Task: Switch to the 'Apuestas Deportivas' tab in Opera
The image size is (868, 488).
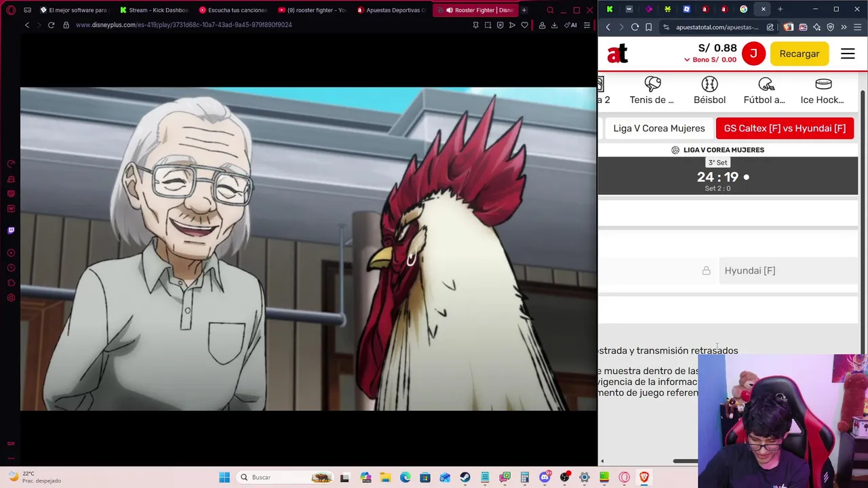Action: [x=391, y=10]
